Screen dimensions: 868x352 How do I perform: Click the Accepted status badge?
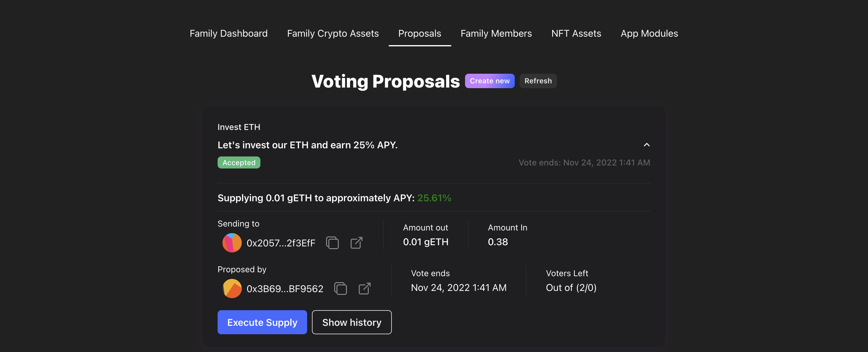click(239, 162)
